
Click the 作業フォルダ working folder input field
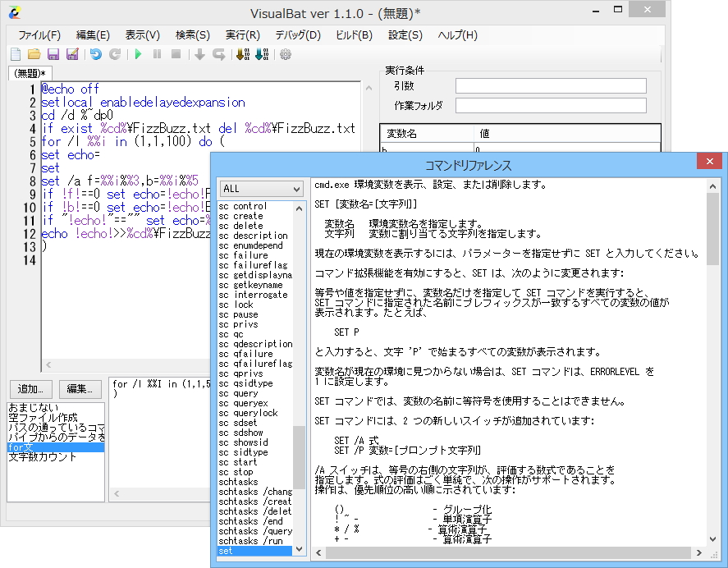click(551, 105)
